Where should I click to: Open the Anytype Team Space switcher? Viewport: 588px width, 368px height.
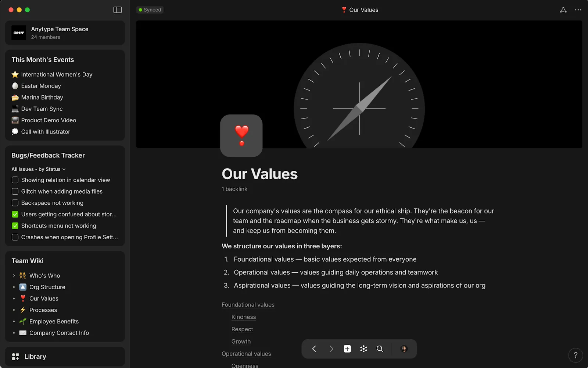click(65, 33)
